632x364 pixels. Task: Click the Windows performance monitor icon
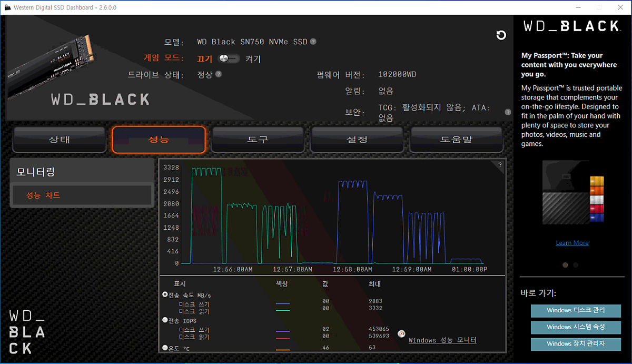[401, 334]
